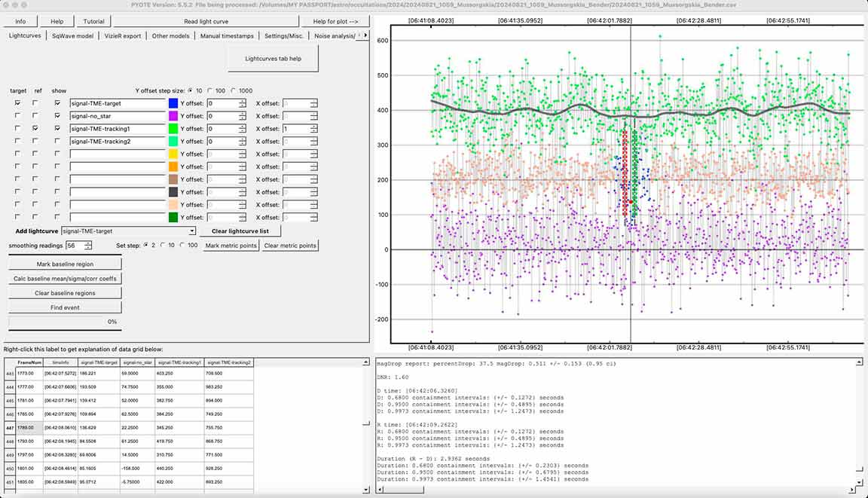Viewport: 868px width, 498px height.
Task: Click the smoothing readings value field
Action: (x=74, y=246)
